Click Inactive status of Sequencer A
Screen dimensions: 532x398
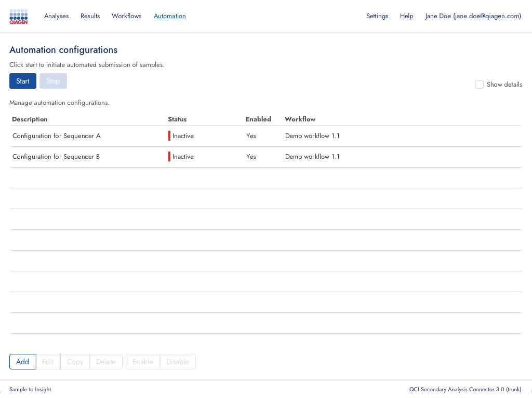click(x=181, y=136)
